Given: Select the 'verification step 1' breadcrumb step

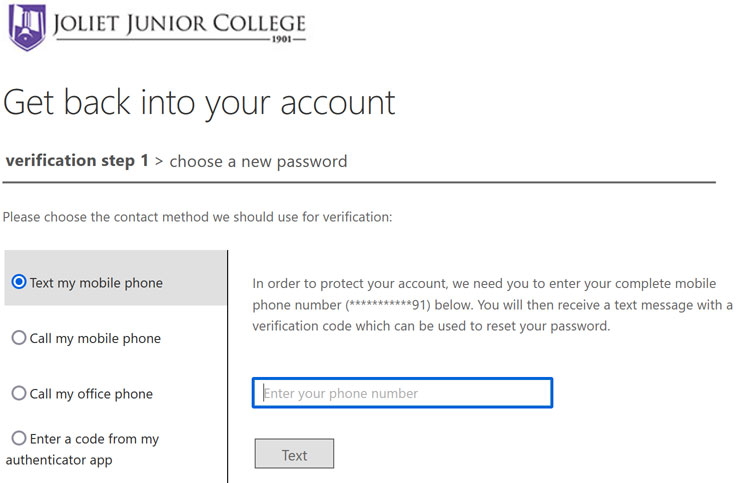Looking at the screenshot, I should click(x=77, y=161).
